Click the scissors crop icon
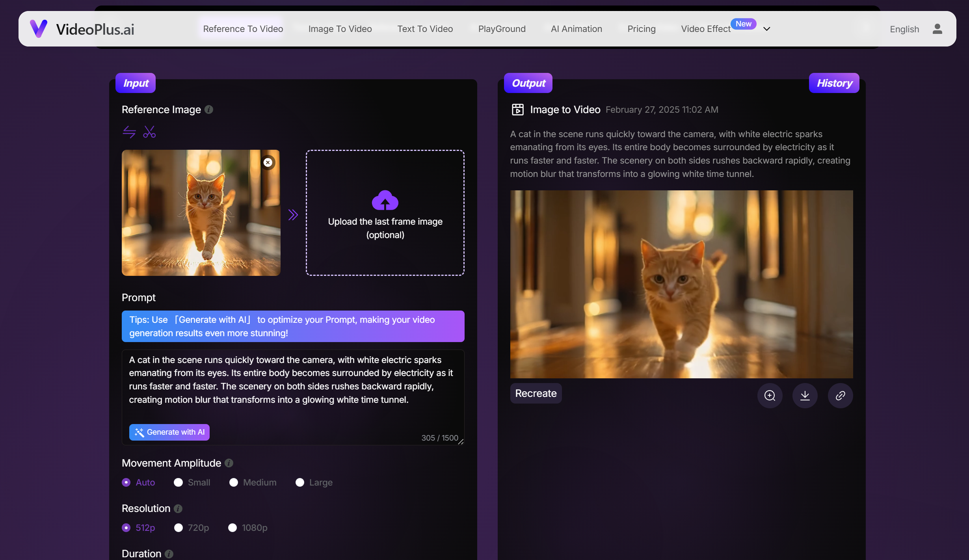Screen dimensions: 969x560 point(149,132)
